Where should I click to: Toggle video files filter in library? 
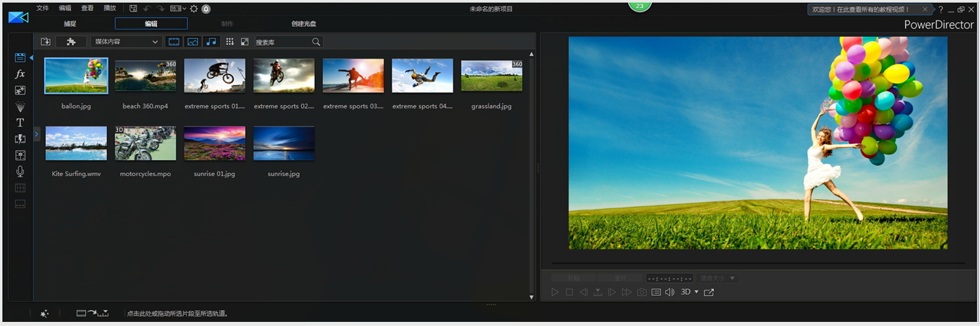[x=174, y=42]
